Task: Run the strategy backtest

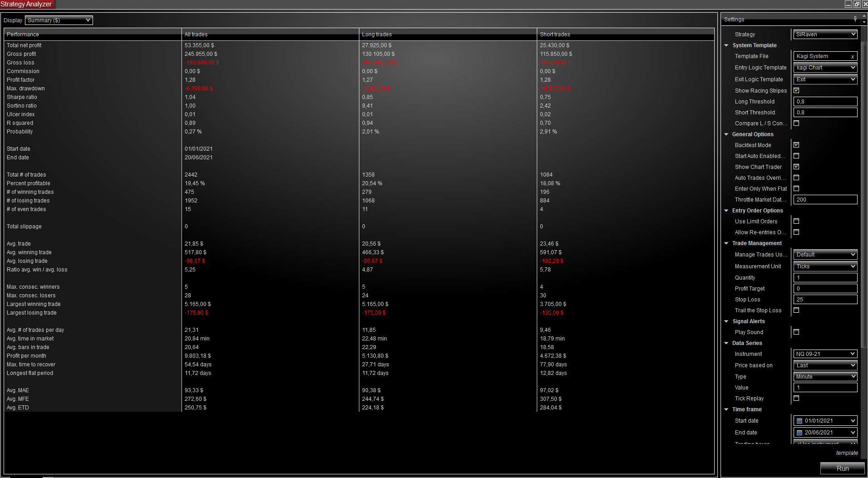Action: pos(843,468)
